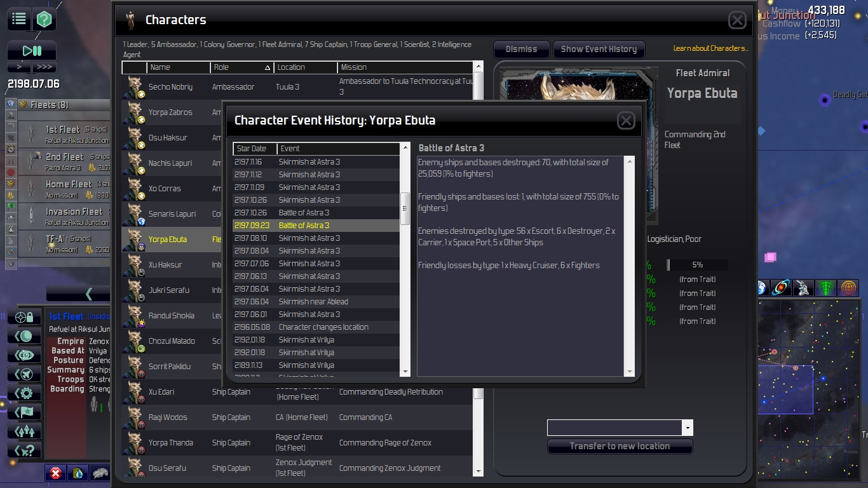Click the Dismiss button
868x488 pixels.
(x=521, y=49)
